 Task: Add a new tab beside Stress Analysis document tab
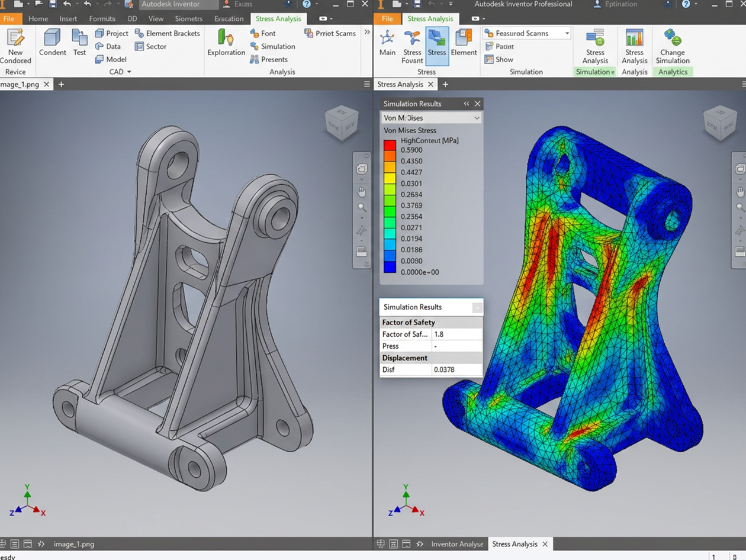pos(445,85)
